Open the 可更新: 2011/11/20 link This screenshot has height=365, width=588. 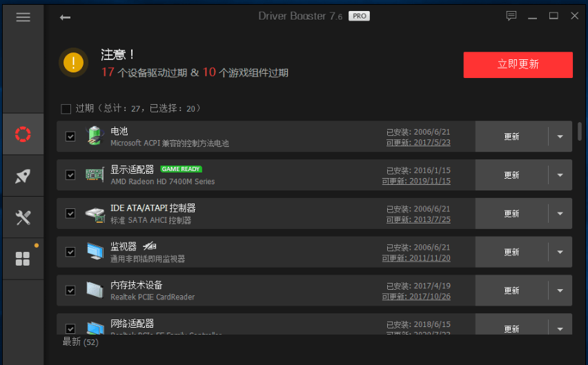[x=416, y=258]
